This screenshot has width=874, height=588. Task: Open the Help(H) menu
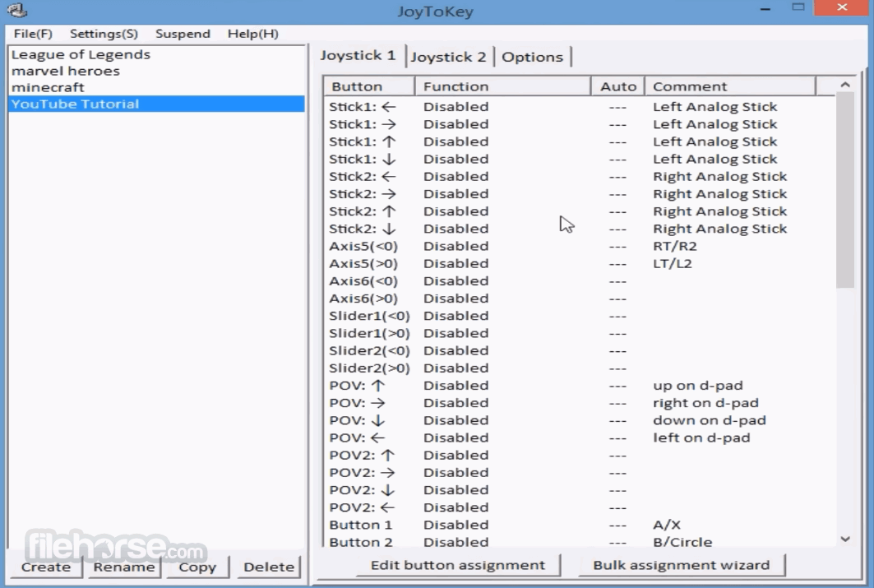coord(252,34)
